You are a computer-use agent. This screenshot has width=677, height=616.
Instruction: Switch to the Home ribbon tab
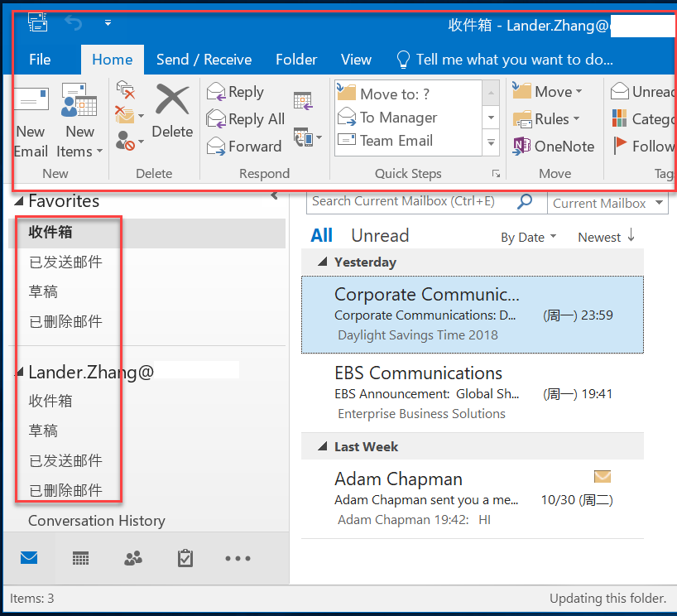(x=113, y=60)
